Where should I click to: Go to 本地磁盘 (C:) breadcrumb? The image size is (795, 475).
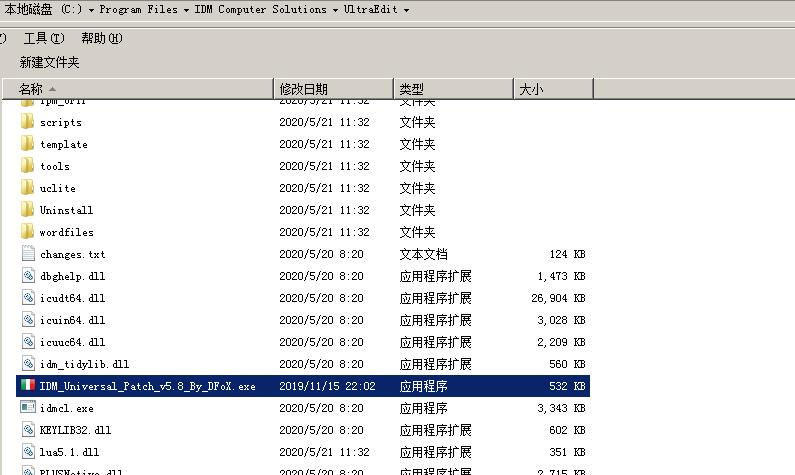click(44, 9)
